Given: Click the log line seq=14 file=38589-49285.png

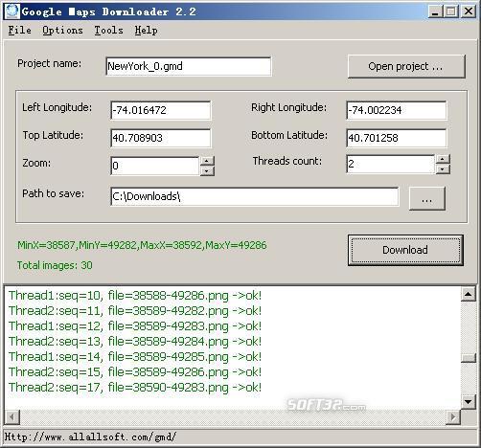Looking at the screenshot, I should pos(135,357).
